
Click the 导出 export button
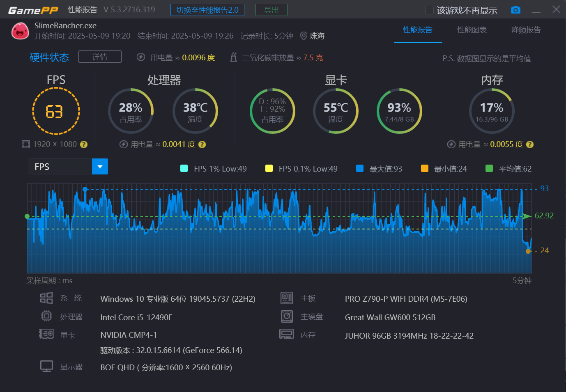271,10
